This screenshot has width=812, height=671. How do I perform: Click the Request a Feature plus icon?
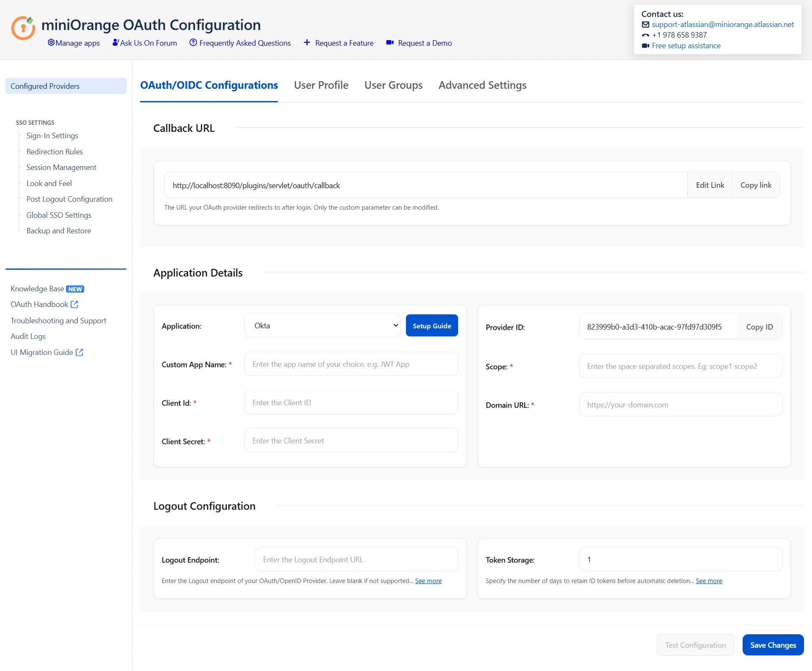(x=307, y=43)
